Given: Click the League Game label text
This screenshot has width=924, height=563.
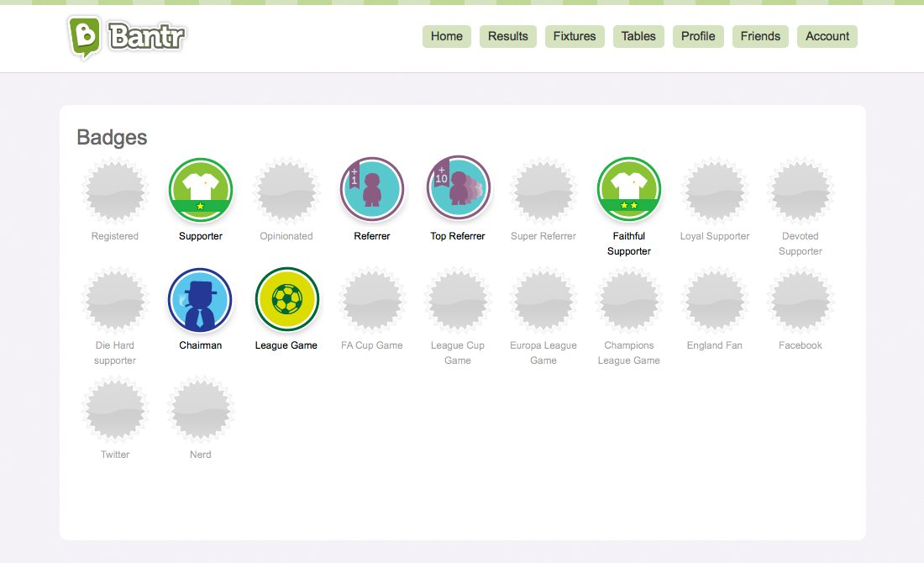Looking at the screenshot, I should point(286,345).
